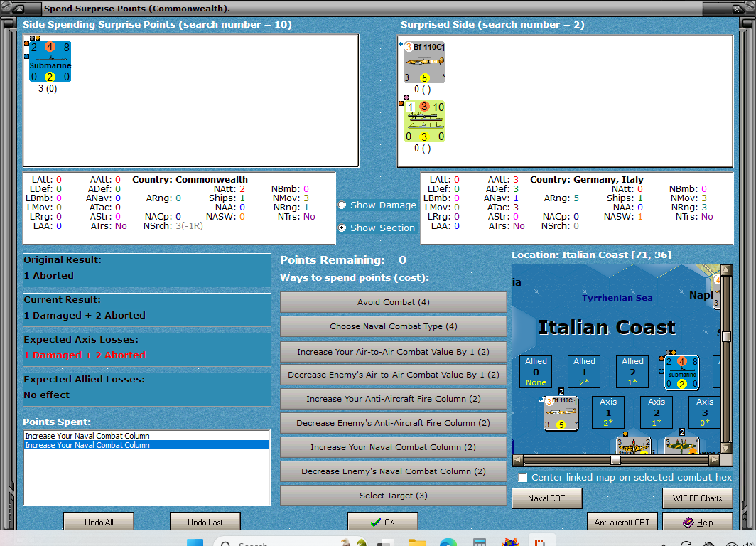The height and width of the screenshot is (546, 756).
Task: Click the Submarine counter on the Italian Coast map
Action: pyautogui.click(x=681, y=372)
